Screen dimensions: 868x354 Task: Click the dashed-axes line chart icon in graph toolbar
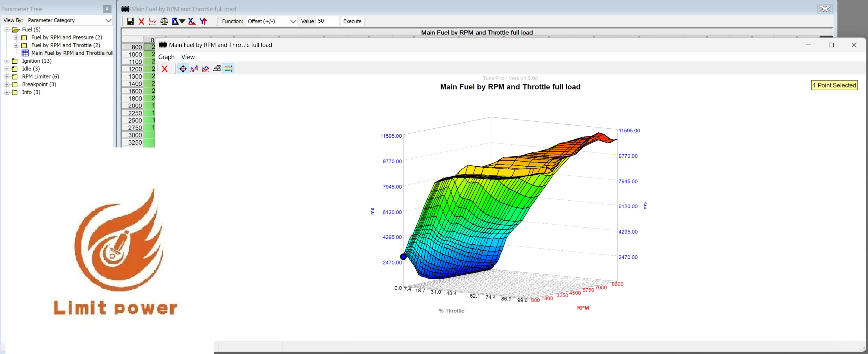(x=205, y=69)
